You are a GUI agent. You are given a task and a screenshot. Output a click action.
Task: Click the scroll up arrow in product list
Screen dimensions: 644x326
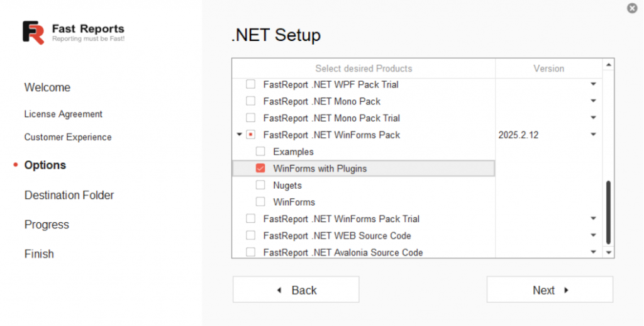608,65
